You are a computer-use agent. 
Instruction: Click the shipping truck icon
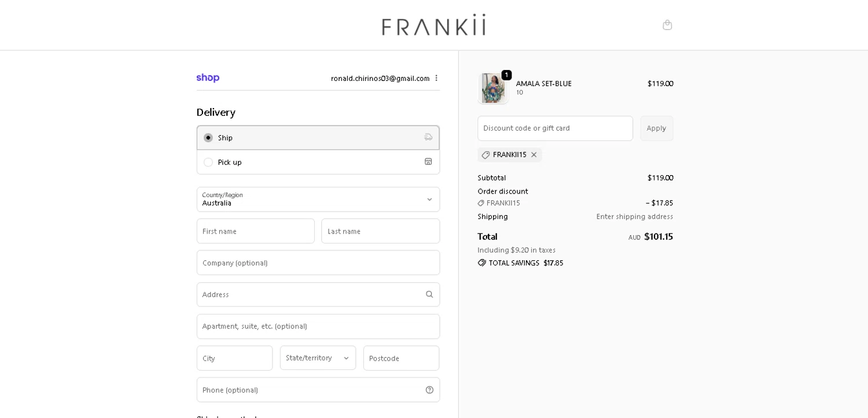point(428,137)
